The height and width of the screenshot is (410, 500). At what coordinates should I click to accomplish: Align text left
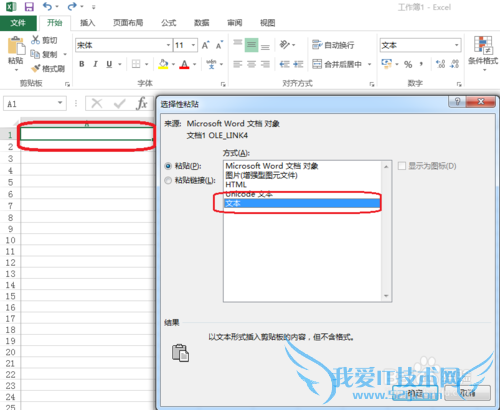coord(238,64)
